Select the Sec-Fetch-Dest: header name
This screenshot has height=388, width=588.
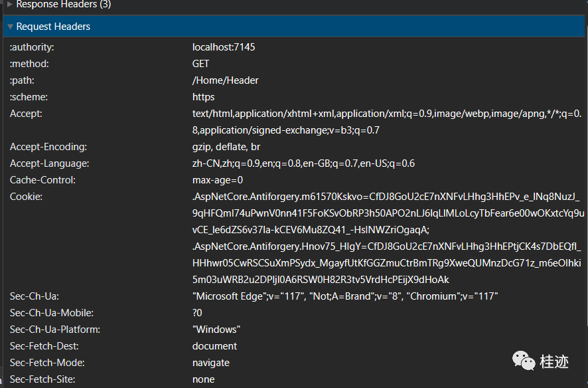44,346
